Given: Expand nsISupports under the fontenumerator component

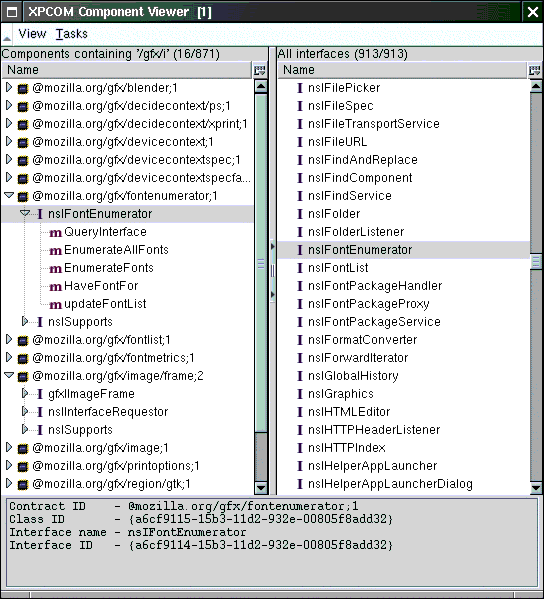Looking at the screenshot, I should pos(25,321).
